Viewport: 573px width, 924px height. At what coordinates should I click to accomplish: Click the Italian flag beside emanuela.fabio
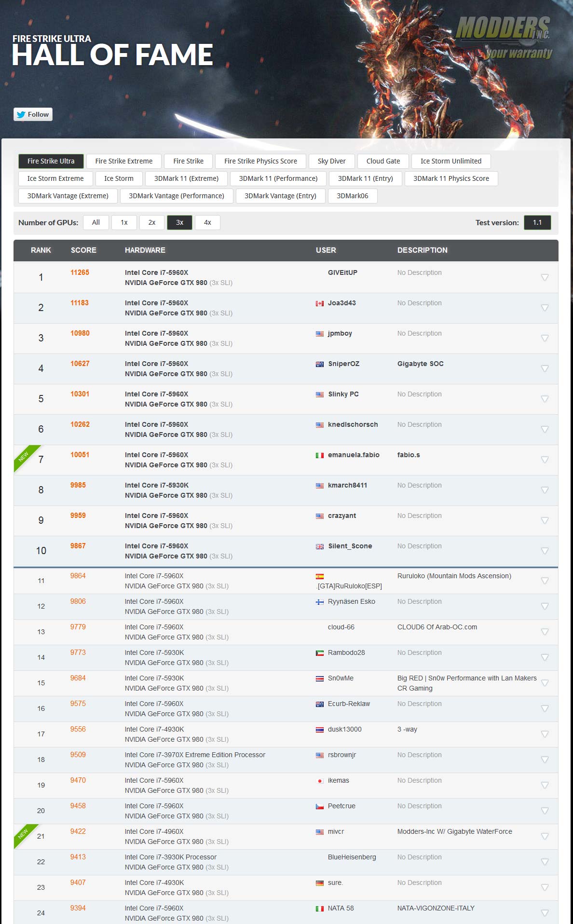click(320, 455)
